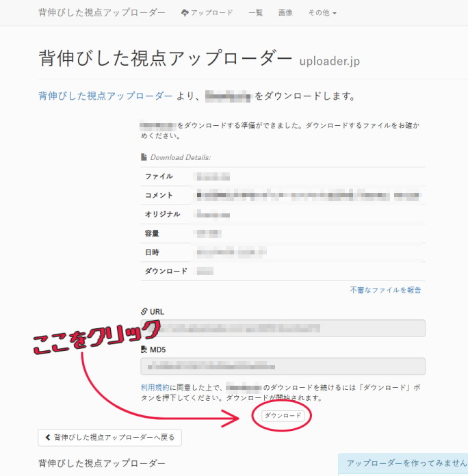Viewport: 468px width, 476px height.
Task: Click the cloud upload icon in navbar
Action: click(185, 13)
